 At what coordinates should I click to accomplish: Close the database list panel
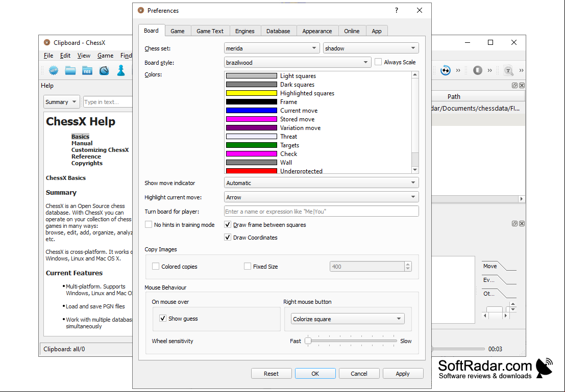click(x=522, y=85)
